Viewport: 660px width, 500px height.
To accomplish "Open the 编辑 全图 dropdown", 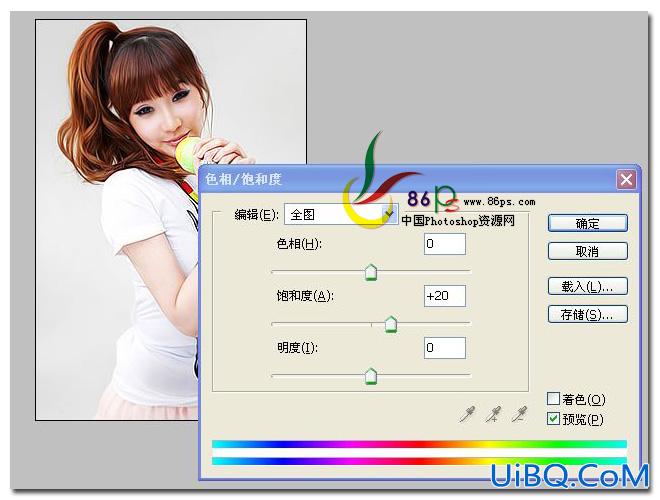I will point(341,214).
